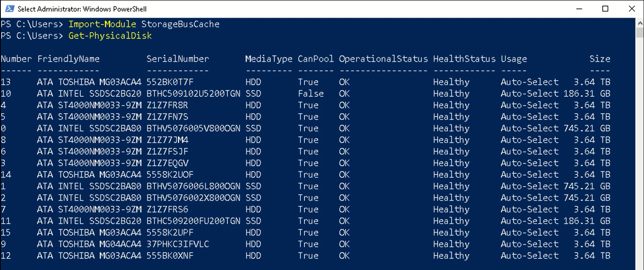Click the vertical scrollbar thumb
Image resolution: width=644 pixels, height=270 pixels.
pos(640,32)
